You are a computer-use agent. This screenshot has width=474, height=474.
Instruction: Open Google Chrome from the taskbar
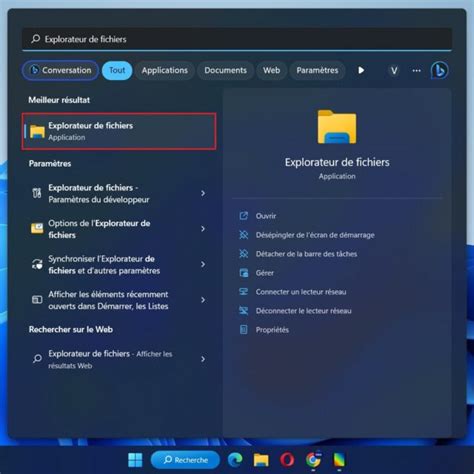click(x=313, y=460)
